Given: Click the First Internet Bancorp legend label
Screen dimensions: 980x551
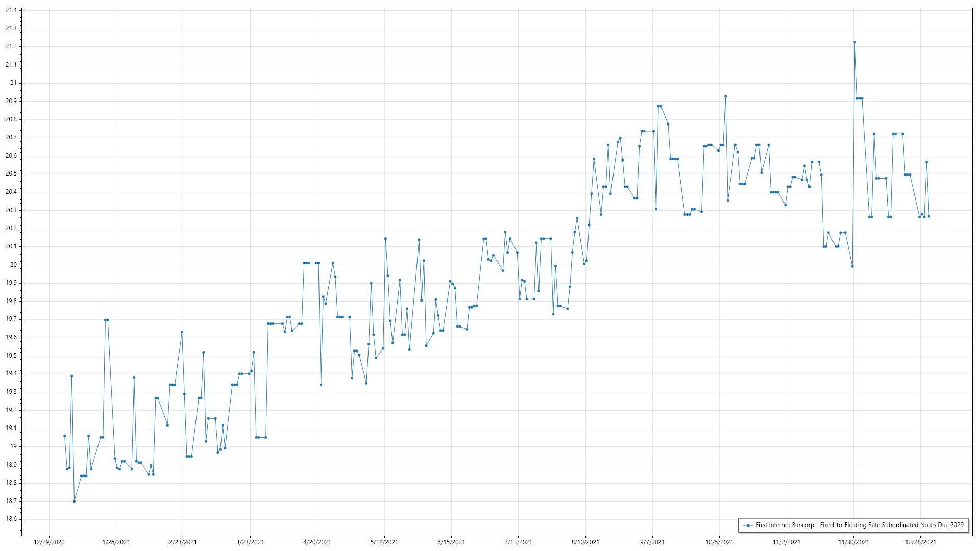Looking at the screenshot, I should tap(860, 525).
